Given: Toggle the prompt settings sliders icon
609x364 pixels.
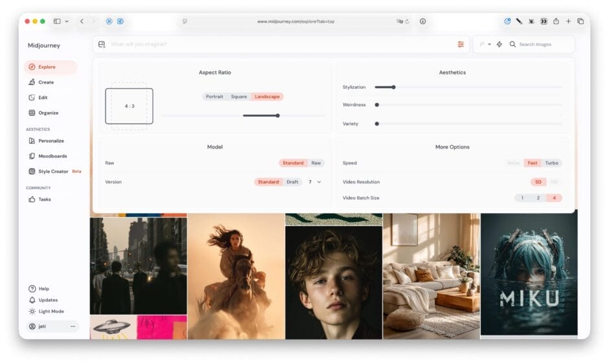Looking at the screenshot, I should click(461, 44).
